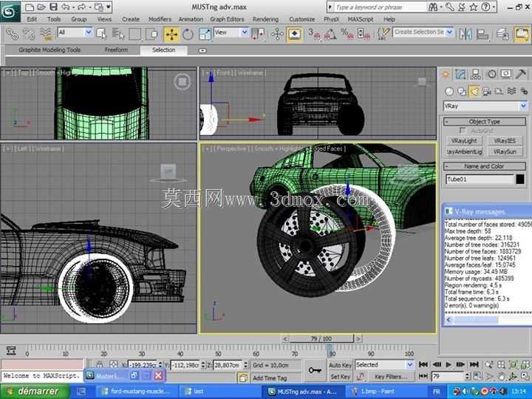Choose the Rectangular Selection Region tool
This screenshot has width=532, height=399.
pyautogui.click(x=135, y=34)
